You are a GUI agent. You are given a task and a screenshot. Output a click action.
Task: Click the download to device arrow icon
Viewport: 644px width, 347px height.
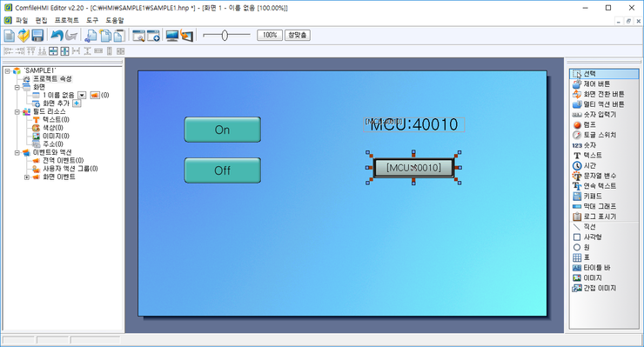186,36
